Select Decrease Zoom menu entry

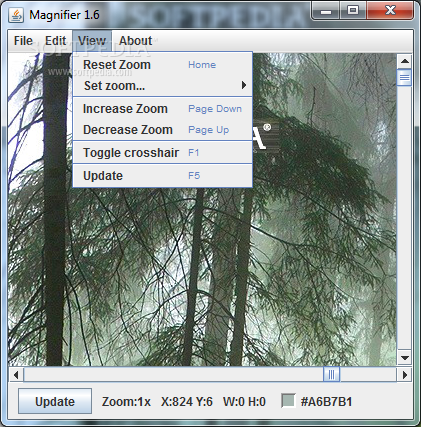pos(162,130)
